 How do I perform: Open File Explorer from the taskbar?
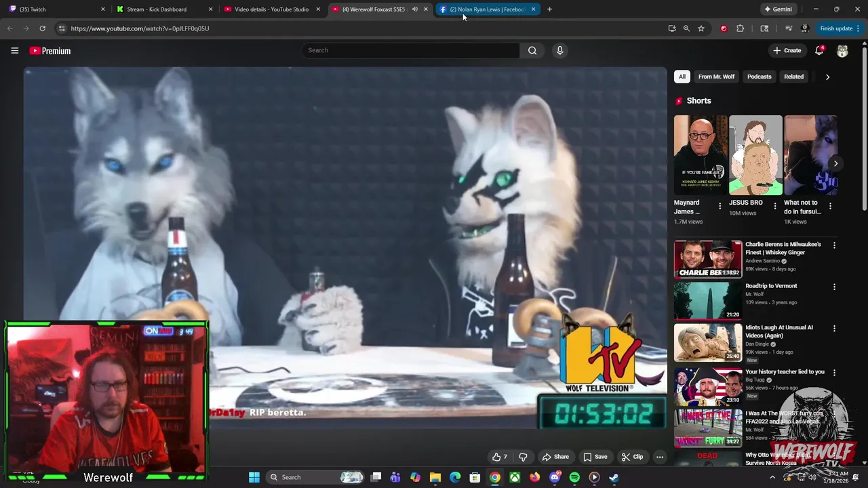coord(435,477)
